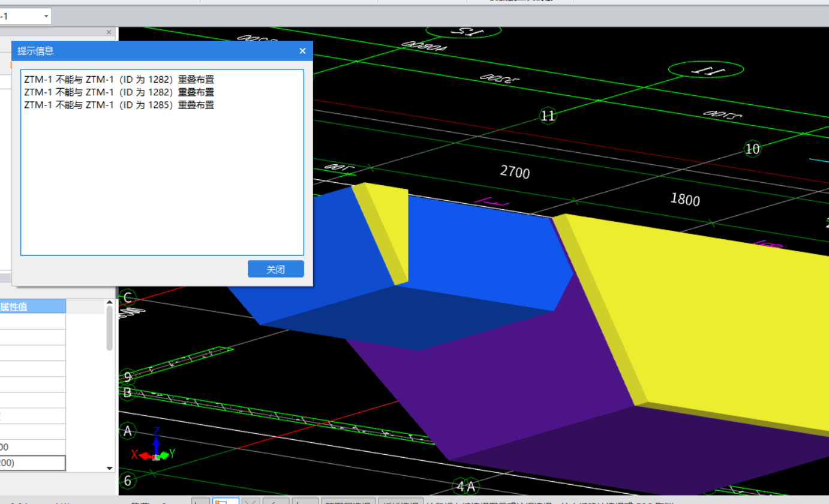This screenshot has height=504, width=829.
Task: Click axis marker A above the XYZ gizmo
Action: point(127,431)
